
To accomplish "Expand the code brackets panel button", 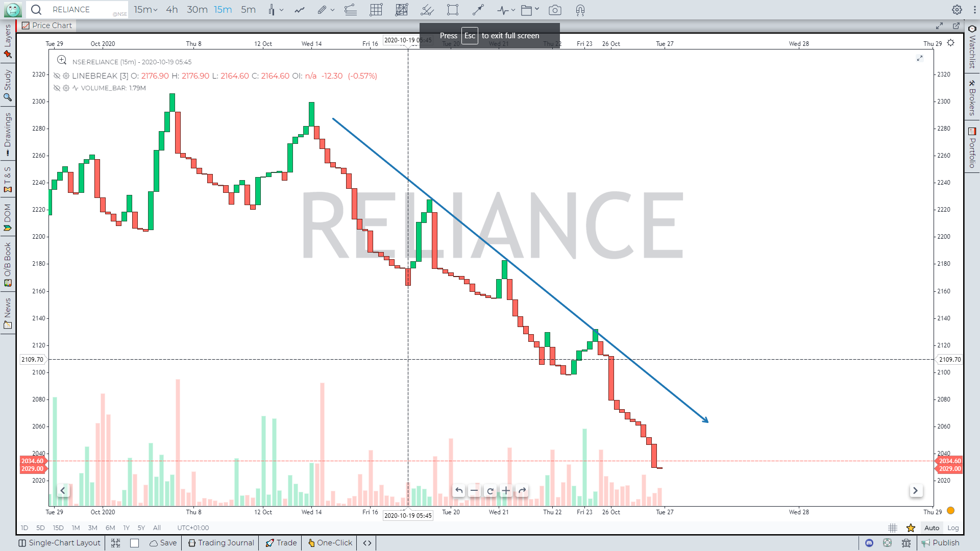I will (x=367, y=543).
